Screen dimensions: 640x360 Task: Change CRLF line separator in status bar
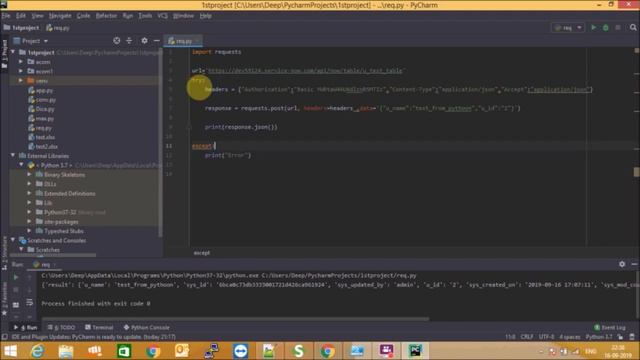[527, 337]
